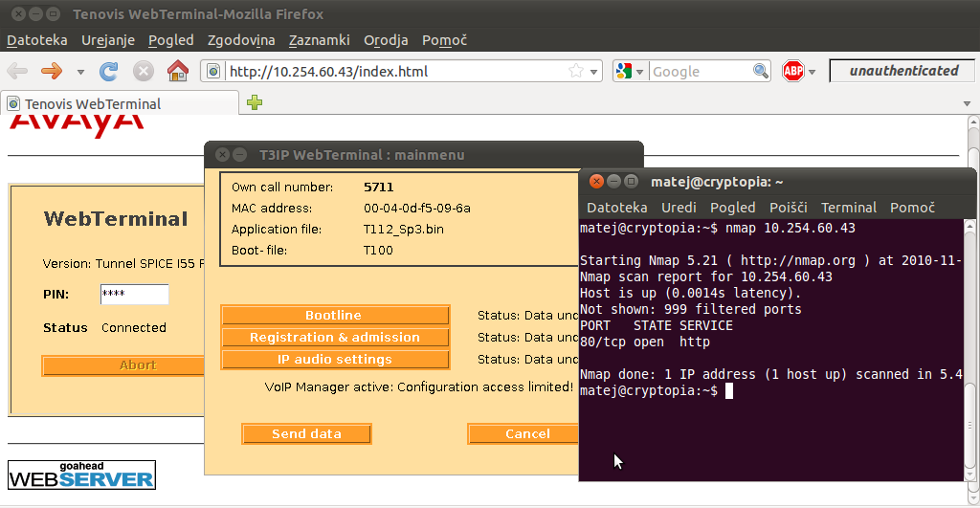This screenshot has height=508, width=980.
Task: Click the Bootline button
Action: tap(335, 315)
